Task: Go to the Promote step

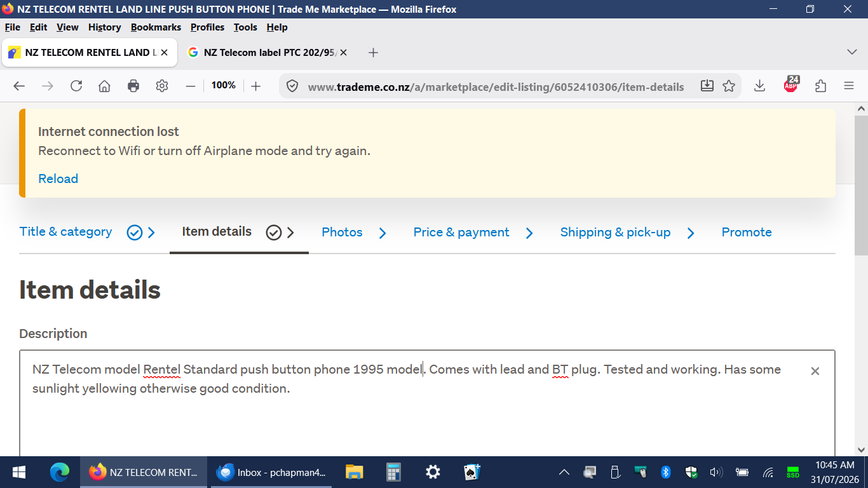Action: [747, 233]
